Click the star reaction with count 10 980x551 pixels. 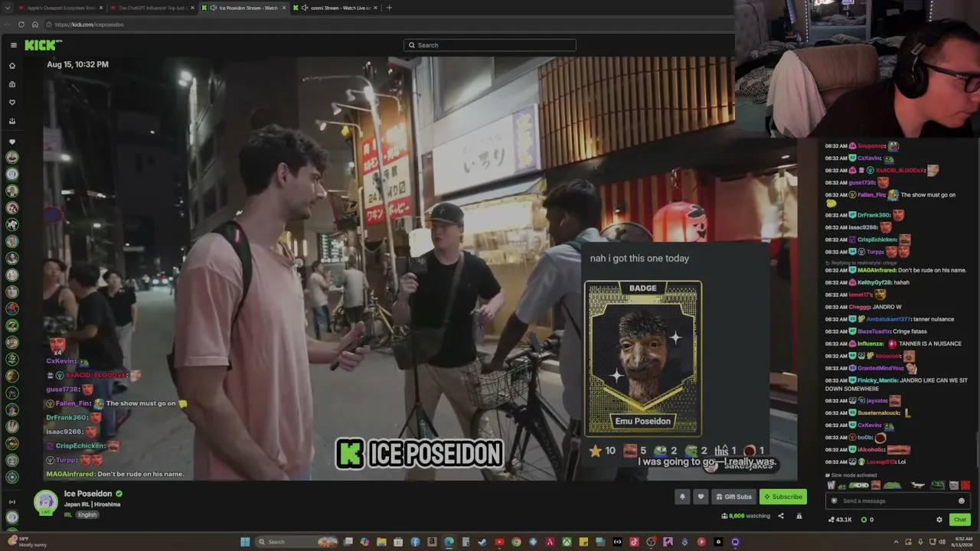[602, 451]
